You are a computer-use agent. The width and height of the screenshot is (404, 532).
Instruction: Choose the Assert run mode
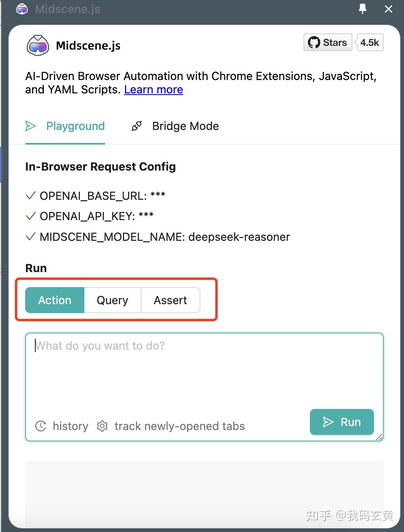coord(170,300)
